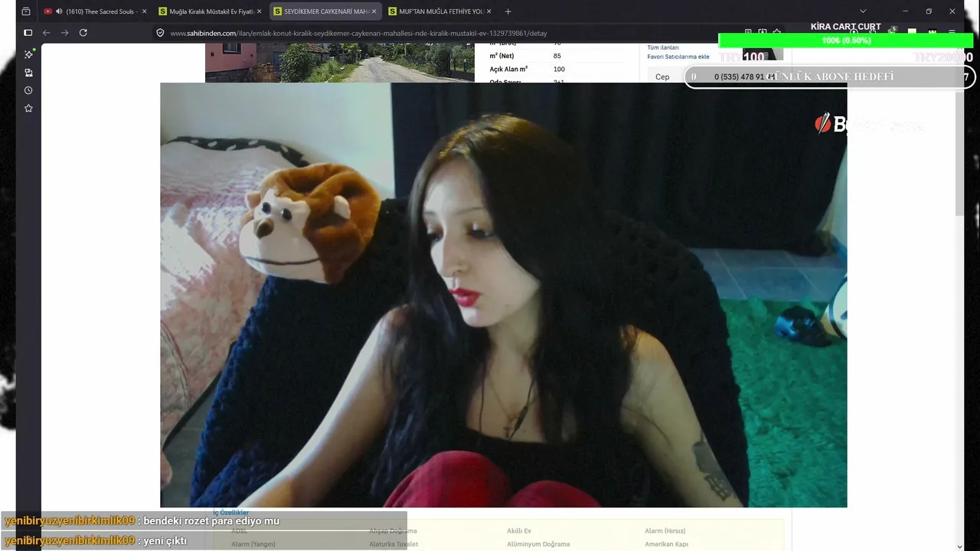Image resolution: width=980 pixels, height=551 pixels.
Task: Bookmark this page with the address bar star
Action: coord(777,33)
